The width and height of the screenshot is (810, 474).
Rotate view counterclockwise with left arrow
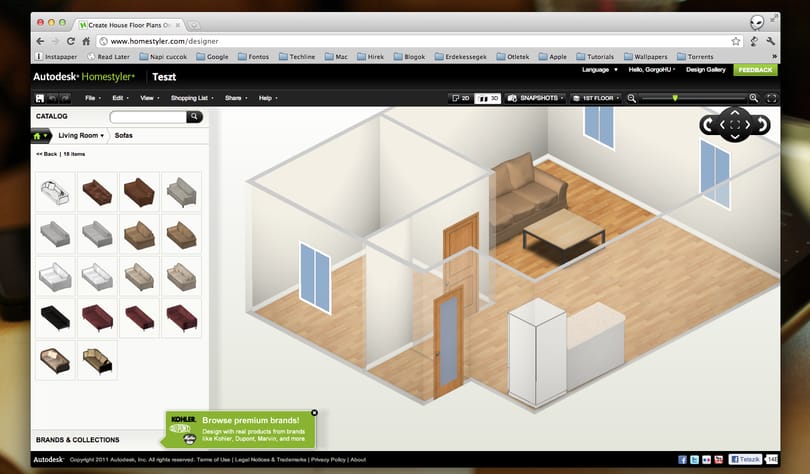click(709, 124)
